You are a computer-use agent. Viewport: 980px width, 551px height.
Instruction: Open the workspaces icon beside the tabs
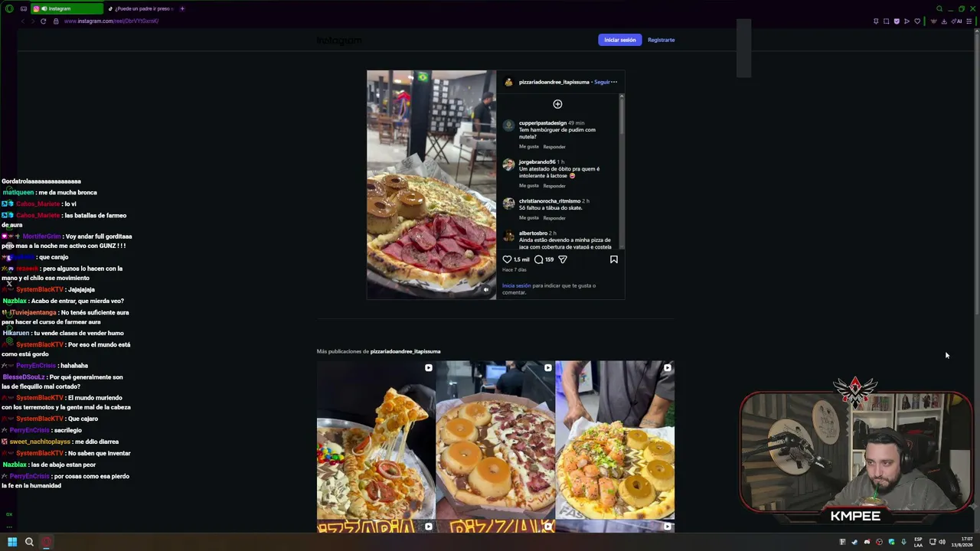click(24, 8)
